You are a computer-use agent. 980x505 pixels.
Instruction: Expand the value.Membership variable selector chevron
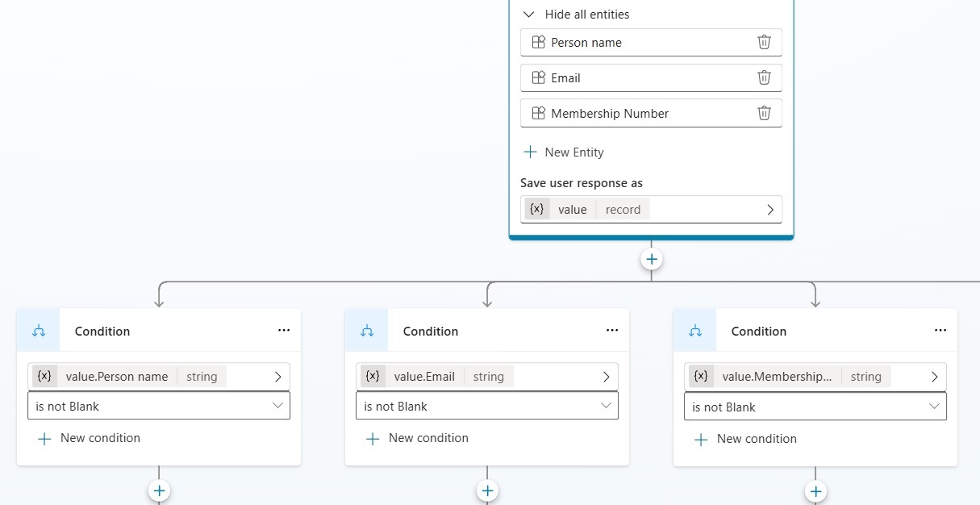pyautogui.click(x=935, y=376)
